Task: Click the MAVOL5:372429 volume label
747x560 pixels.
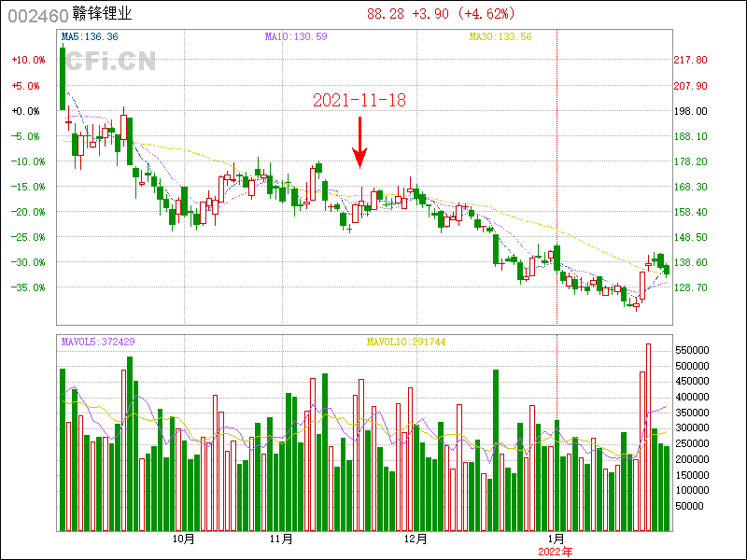Action: tap(98, 342)
